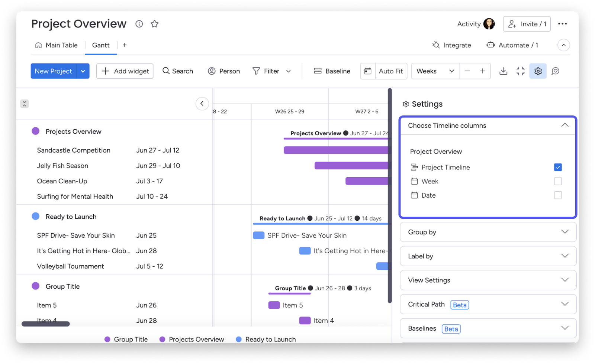Click the fullscreen expand icon
The image size is (595, 364).
[x=520, y=71]
